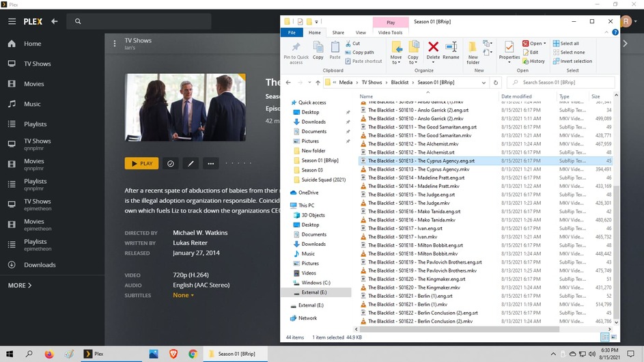This screenshot has width=644, height=362.
Task: Click the Blacklist breadcrumb segment
Action: 400,83
